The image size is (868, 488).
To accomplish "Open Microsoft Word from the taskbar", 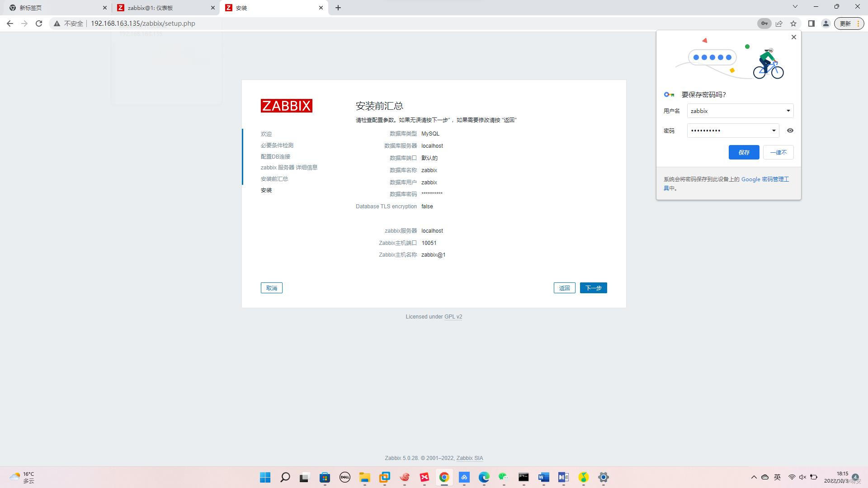I will pos(543,477).
